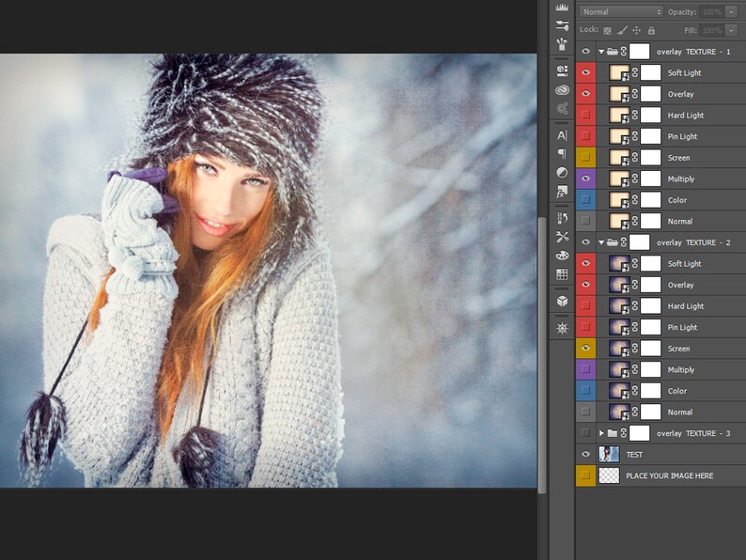Viewport: 746px width, 560px height.
Task: Click the Soft Light layer mask in TEXTURE - 2
Action: [x=650, y=264]
